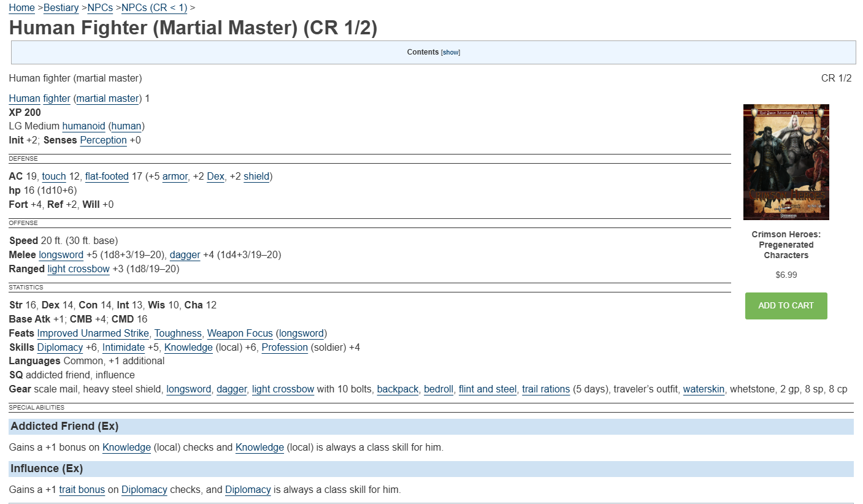The height and width of the screenshot is (504, 863).
Task: Follow the martial master archetype link
Action: click(x=108, y=98)
